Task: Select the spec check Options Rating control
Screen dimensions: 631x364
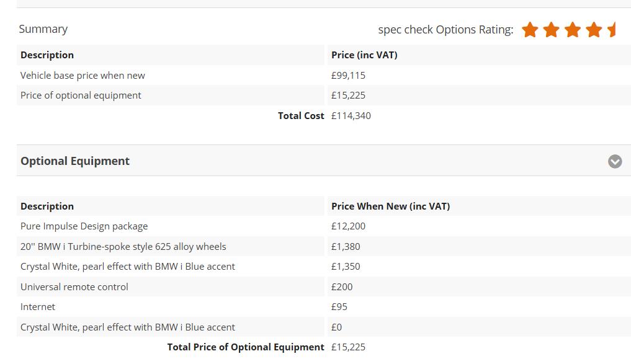Action: click(445, 29)
